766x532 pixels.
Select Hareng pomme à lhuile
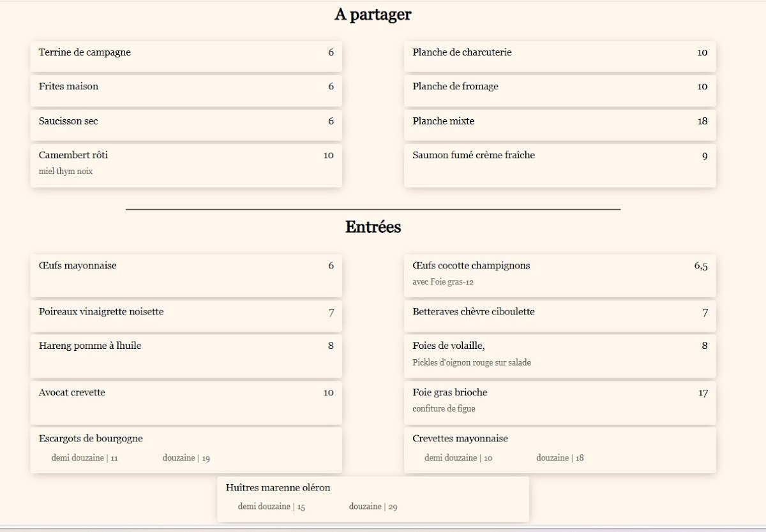[185, 355]
